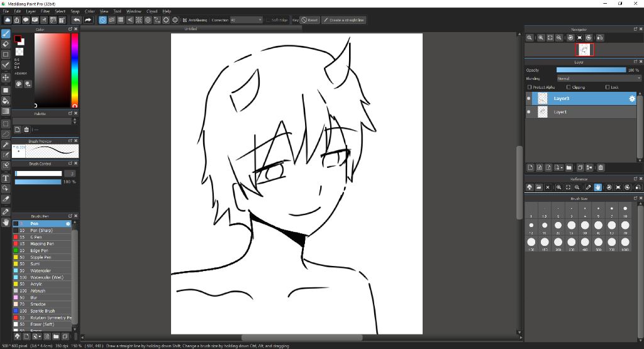
Task: Select the Magic Wand tool
Action: (x=6, y=145)
